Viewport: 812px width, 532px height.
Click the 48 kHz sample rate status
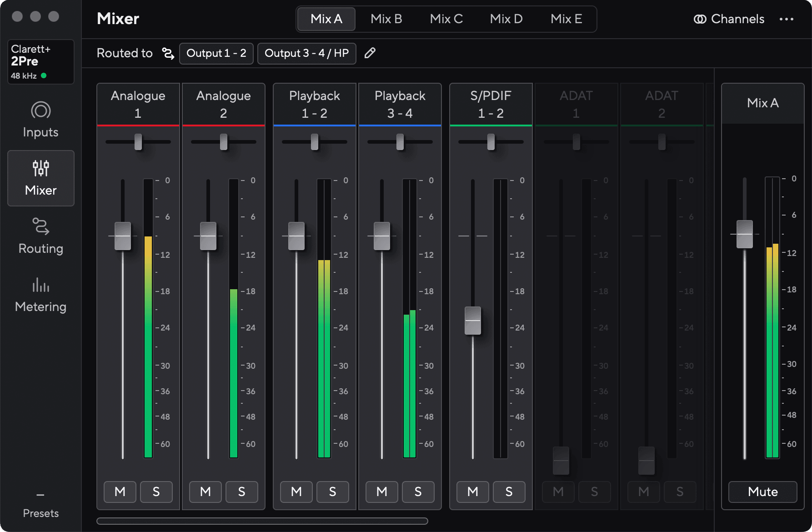click(29, 76)
